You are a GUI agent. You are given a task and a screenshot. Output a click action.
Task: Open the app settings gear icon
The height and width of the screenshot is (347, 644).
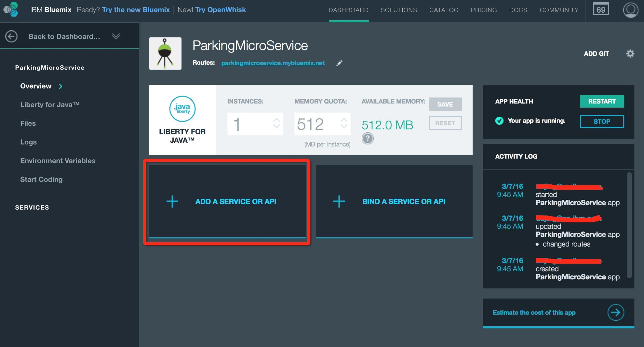coord(630,54)
